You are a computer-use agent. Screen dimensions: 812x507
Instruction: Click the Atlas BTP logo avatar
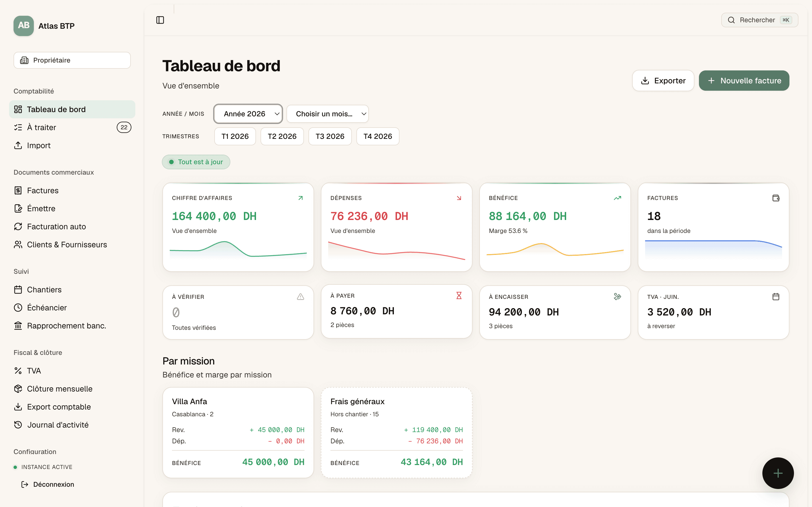pyautogui.click(x=23, y=26)
